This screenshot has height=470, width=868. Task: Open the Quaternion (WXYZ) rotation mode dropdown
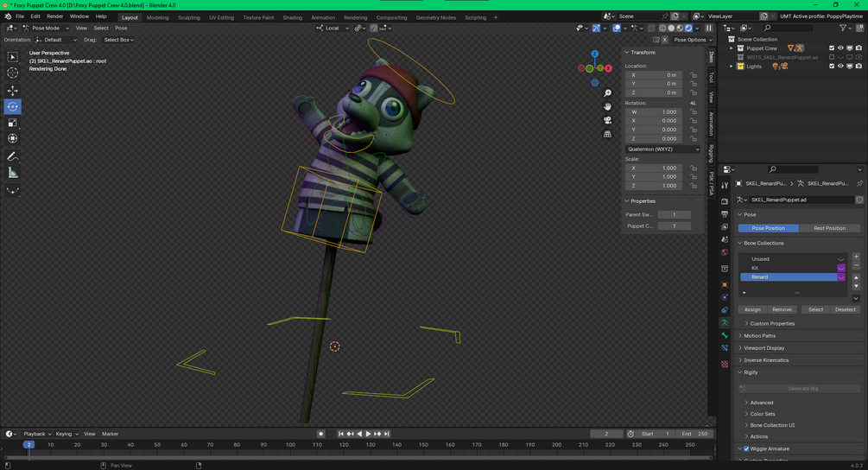662,149
